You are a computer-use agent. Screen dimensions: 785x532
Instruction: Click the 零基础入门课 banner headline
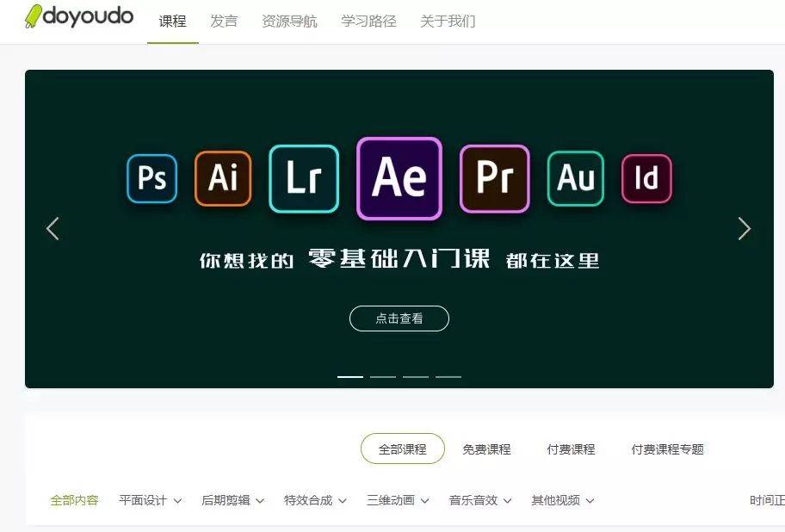pyautogui.click(x=399, y=259)
